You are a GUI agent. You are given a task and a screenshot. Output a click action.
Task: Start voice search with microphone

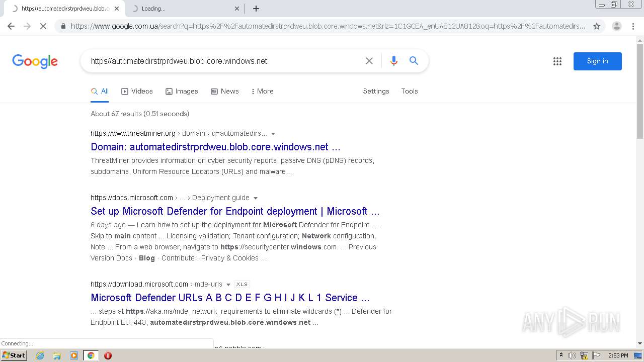point(394,61)
